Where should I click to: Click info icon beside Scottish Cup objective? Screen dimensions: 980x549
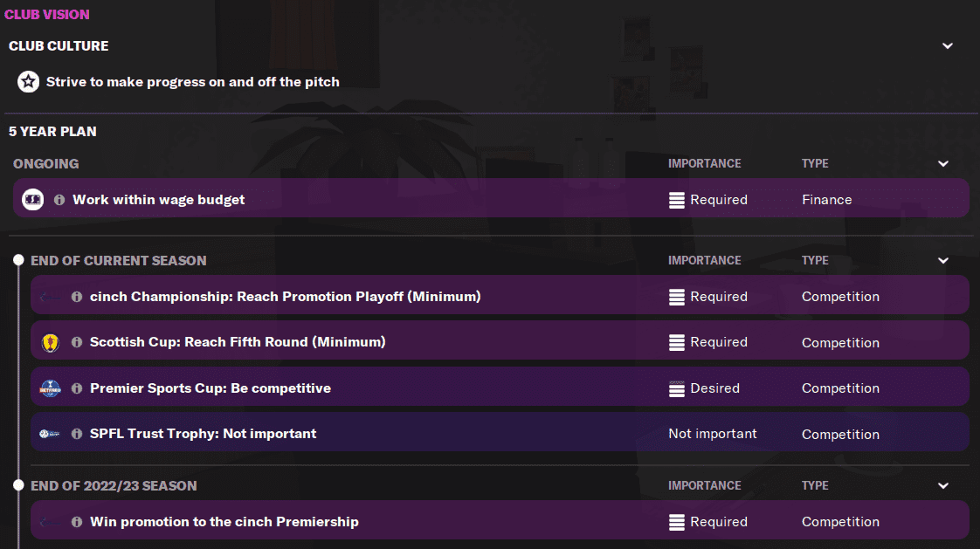tap(77, 342)
